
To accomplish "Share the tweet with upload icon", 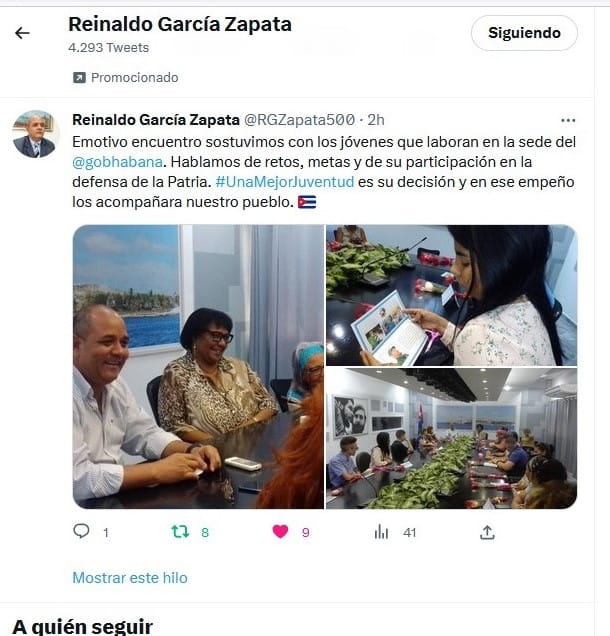I will point(487,532).
